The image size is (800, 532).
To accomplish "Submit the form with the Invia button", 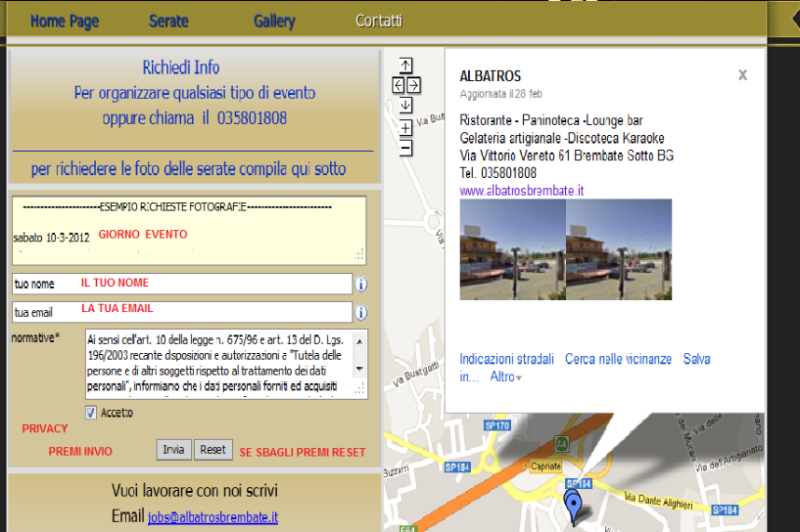I will point(173,449).
